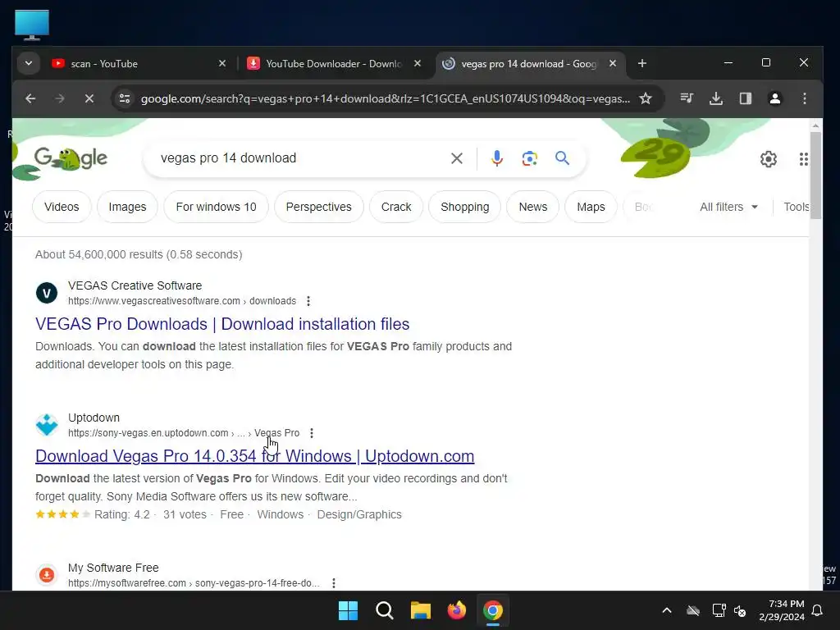The width and height of the screenshot is (840, 630).
Task: Click the page vertical scrollbar thumb
Action: pos(815,176)
